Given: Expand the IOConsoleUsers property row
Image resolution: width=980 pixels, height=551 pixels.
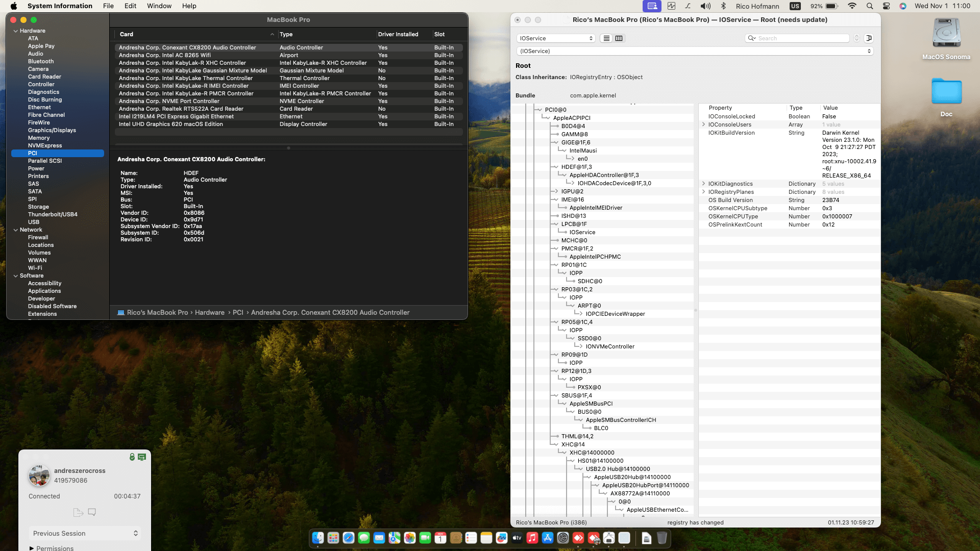Looking at the screenshot, I should 703,124.
